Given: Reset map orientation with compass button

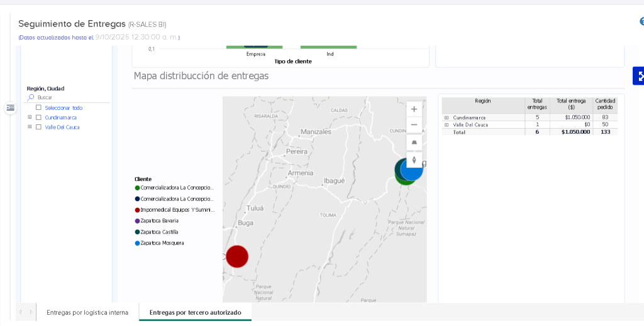Looking at the screenshot, I should click(x=414, y=160).
